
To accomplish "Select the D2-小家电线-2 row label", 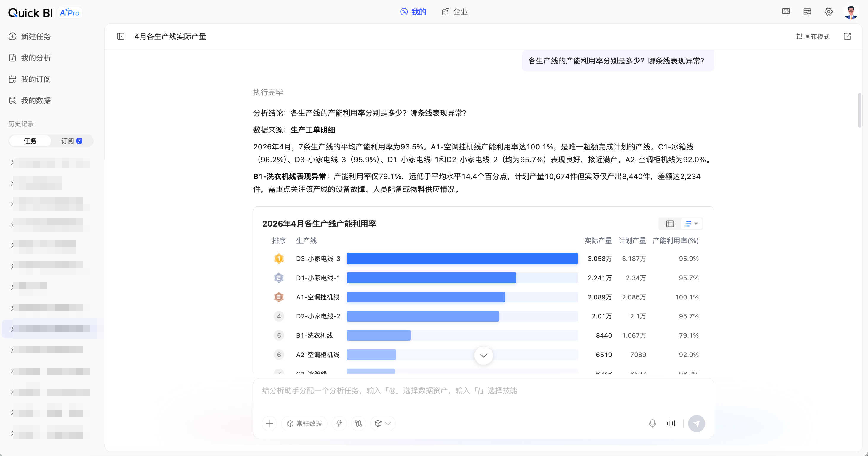I will click(x=318, y=316).
